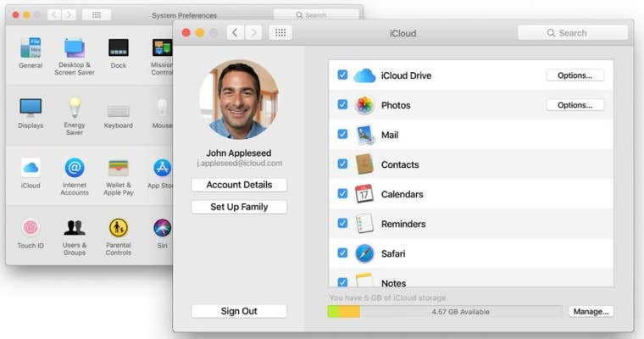Uncheck the Photos checkbox
The image size is (644, 339).
[x=342, y=105]
